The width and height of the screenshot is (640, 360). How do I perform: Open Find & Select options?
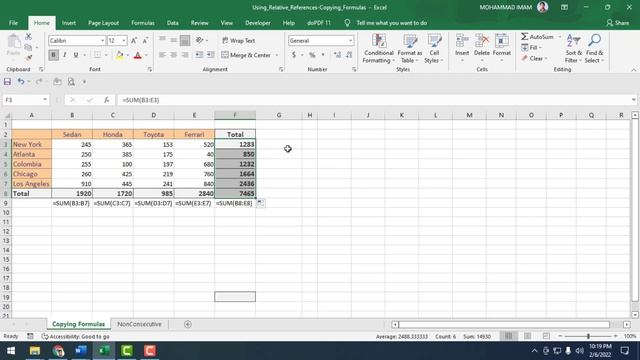pos(594,49)
